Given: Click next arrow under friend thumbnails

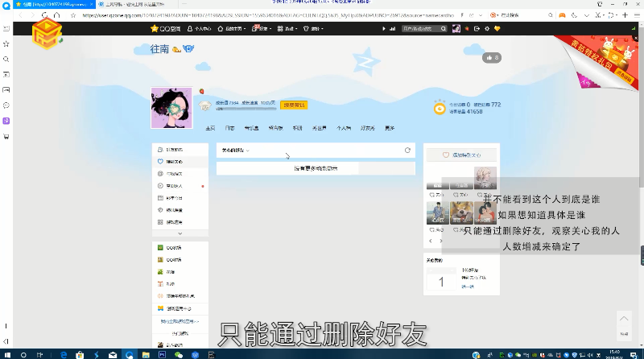Looking at the screenshot, I should point(440,241).
